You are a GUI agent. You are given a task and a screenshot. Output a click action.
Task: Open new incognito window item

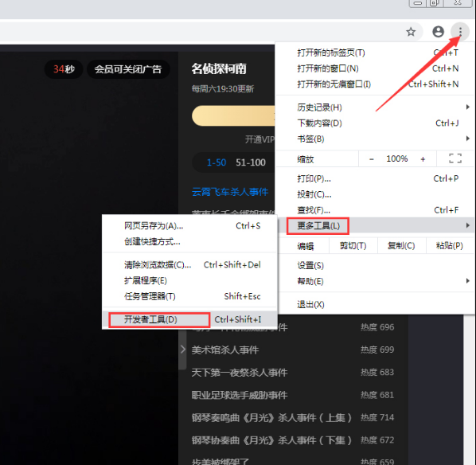tap(375, 84)
